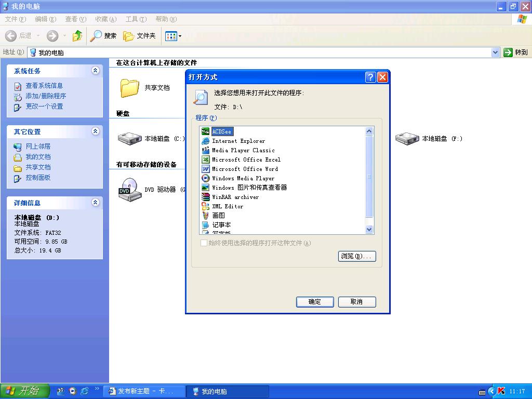Expand hidden tray icons arrow
Viewport: 532px width, 399px height.
point(491,391)
